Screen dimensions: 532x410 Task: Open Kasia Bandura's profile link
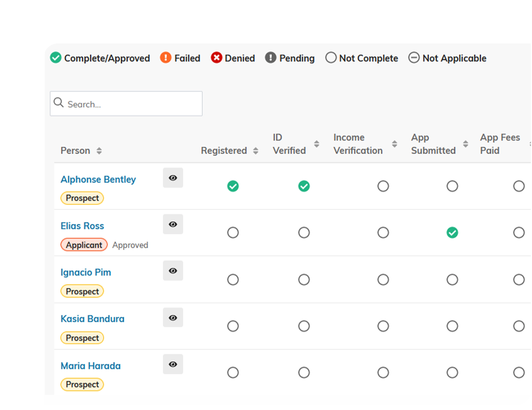pos(93,319)
